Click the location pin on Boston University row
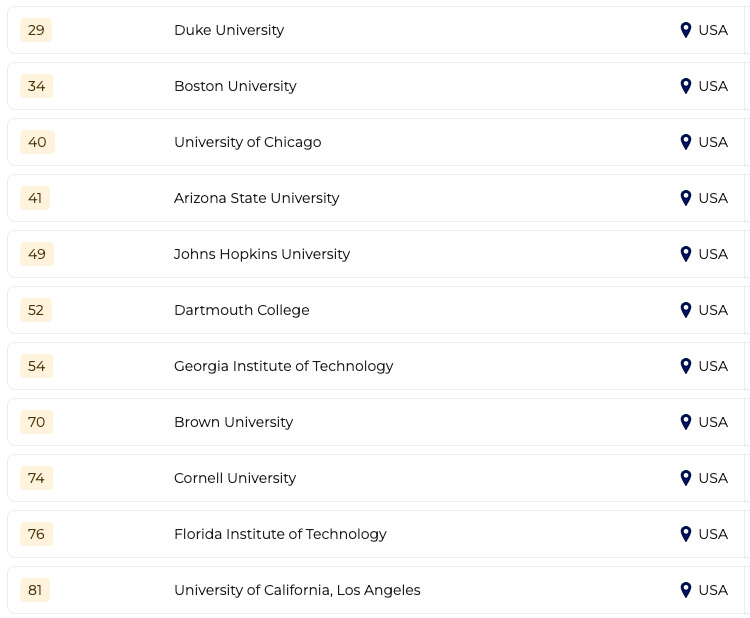 685,86
